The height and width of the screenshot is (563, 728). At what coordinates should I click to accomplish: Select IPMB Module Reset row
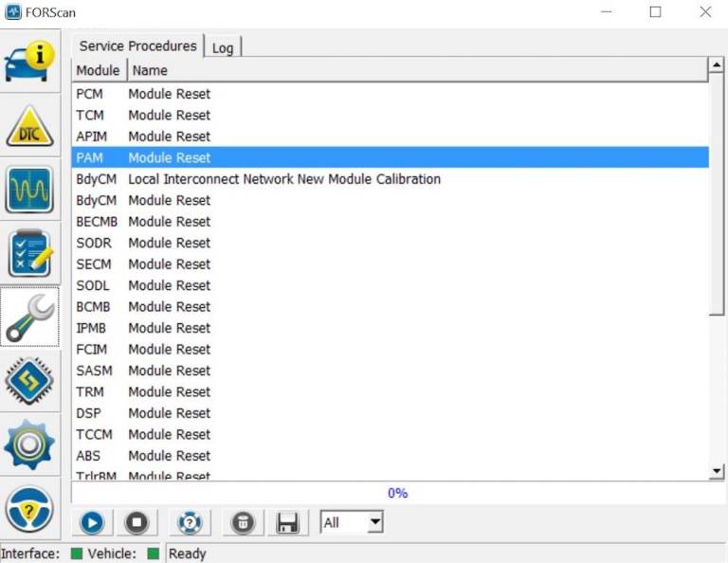(x=390, y=328)
